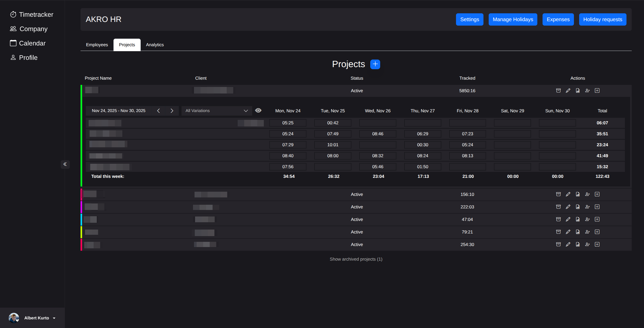Archive the project tracked at 79:21
The height and width of the screenshot is (328, 644).
(x=558, y=232)
